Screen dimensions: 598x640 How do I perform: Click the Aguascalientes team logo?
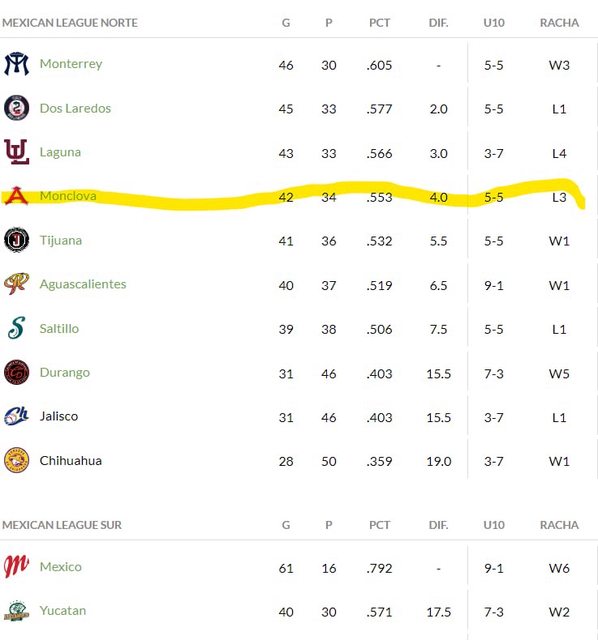16,284
